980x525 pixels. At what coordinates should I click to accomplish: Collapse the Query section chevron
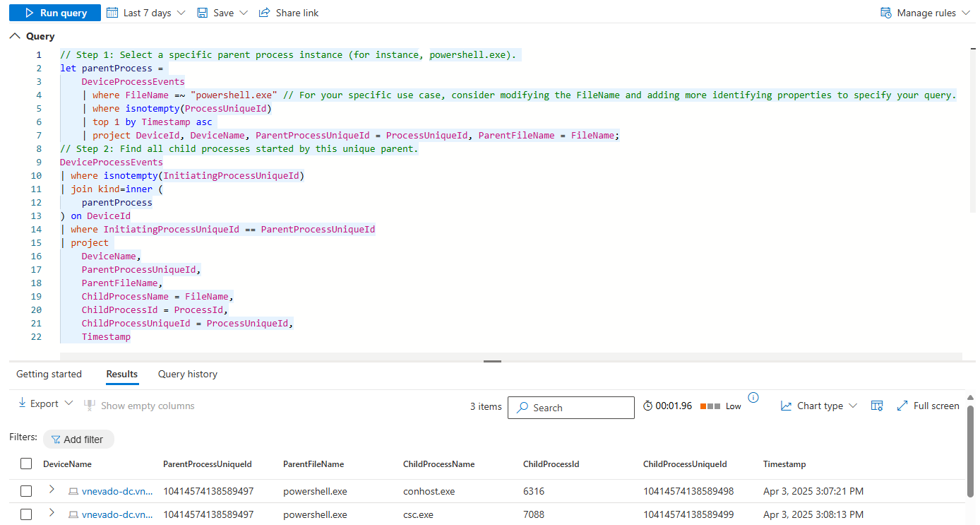point(16,36)
